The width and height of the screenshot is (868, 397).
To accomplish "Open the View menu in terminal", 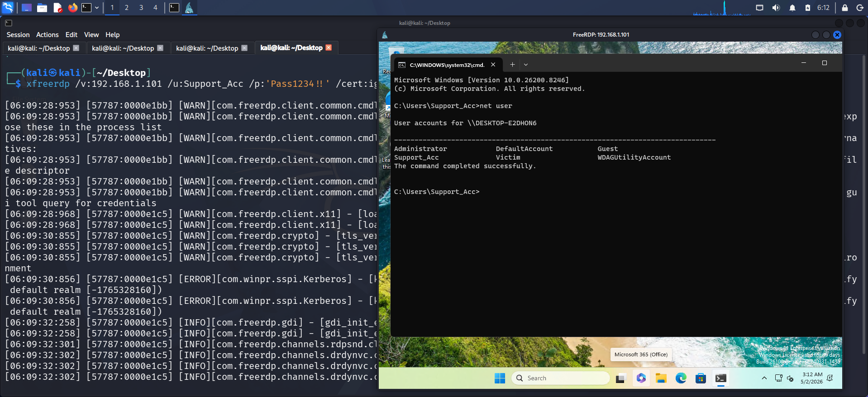I will click(91, 35).
